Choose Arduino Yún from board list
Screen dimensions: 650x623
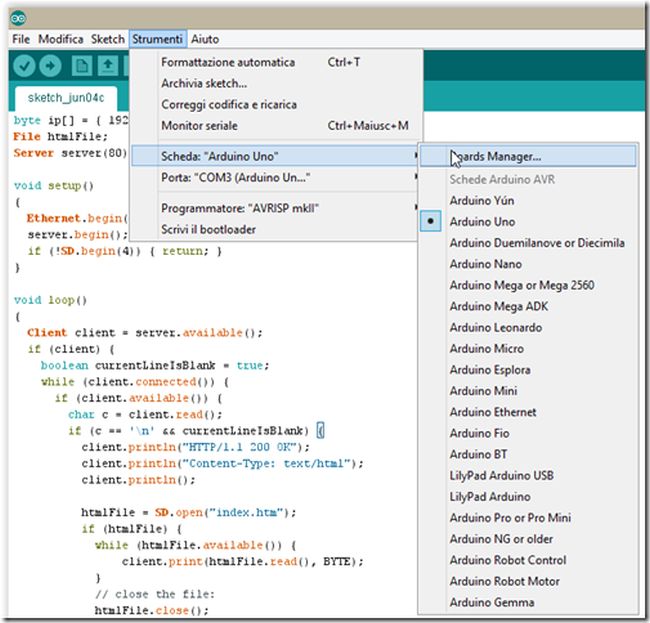(x=482, y=200)
